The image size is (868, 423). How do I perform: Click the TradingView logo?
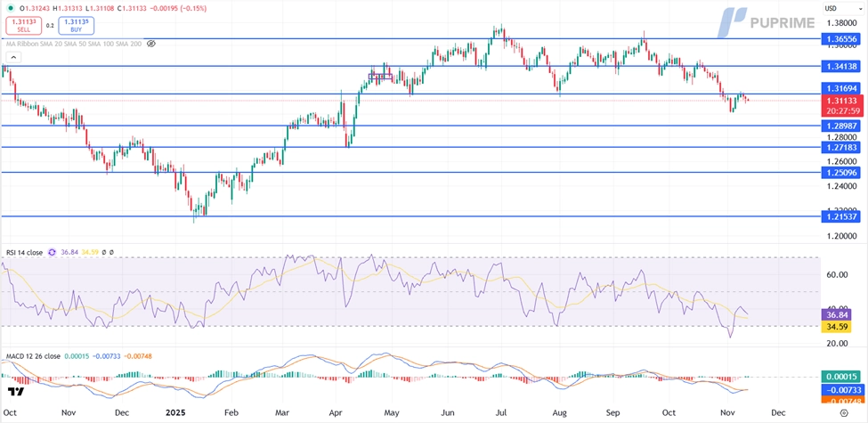pyautogui.click(x=16, y=392)
